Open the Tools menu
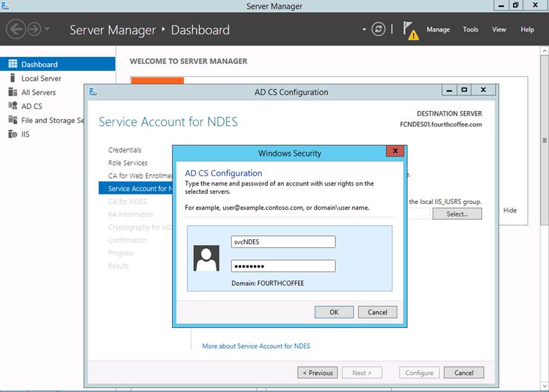This screenshot has height=392, width=549. pos(470,29)
